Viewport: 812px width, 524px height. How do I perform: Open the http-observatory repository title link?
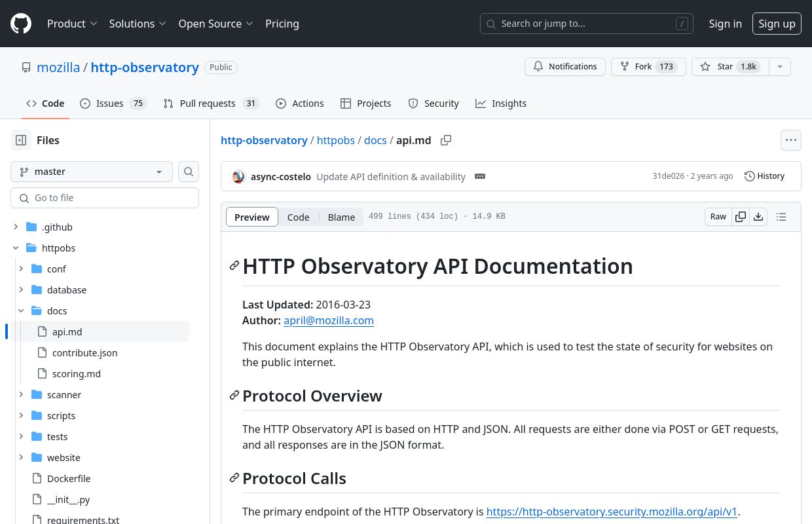pyautogui.click(x=145, y=67)
